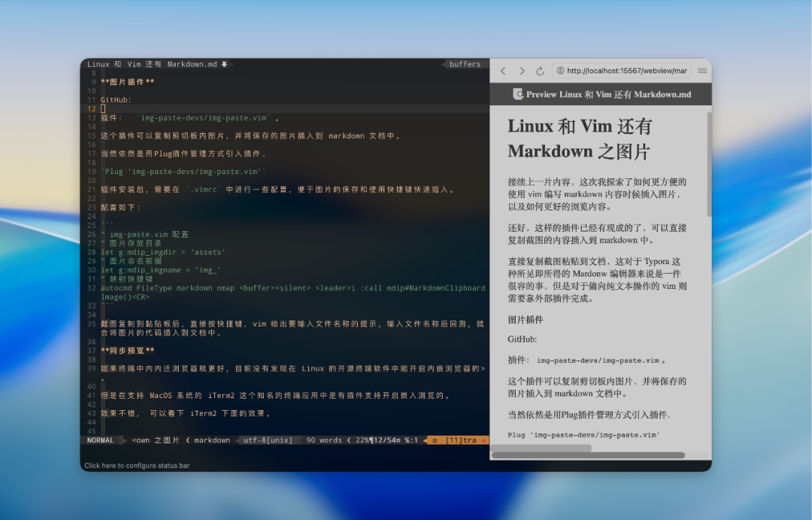Screen dimensions: 812x520
Task: Click the preview paragraph starting '接续上一片内容'
Action: [x=596, y=194]
